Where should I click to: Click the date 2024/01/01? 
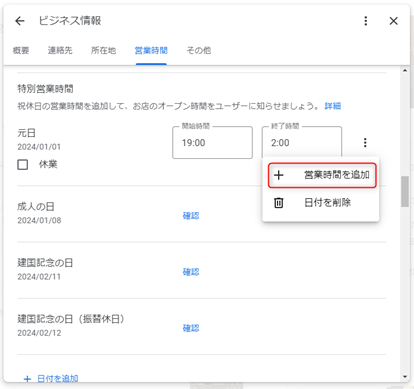click(39, 147)
